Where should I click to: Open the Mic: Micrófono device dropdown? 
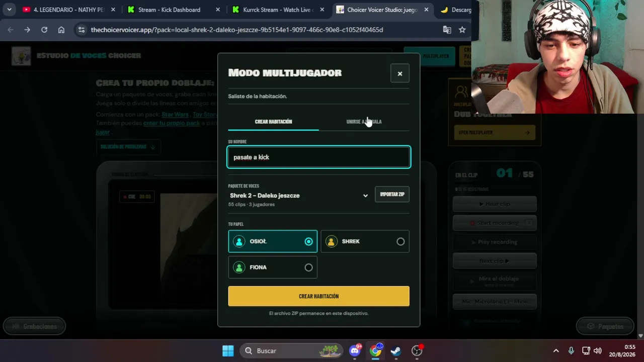coord(495,302)
